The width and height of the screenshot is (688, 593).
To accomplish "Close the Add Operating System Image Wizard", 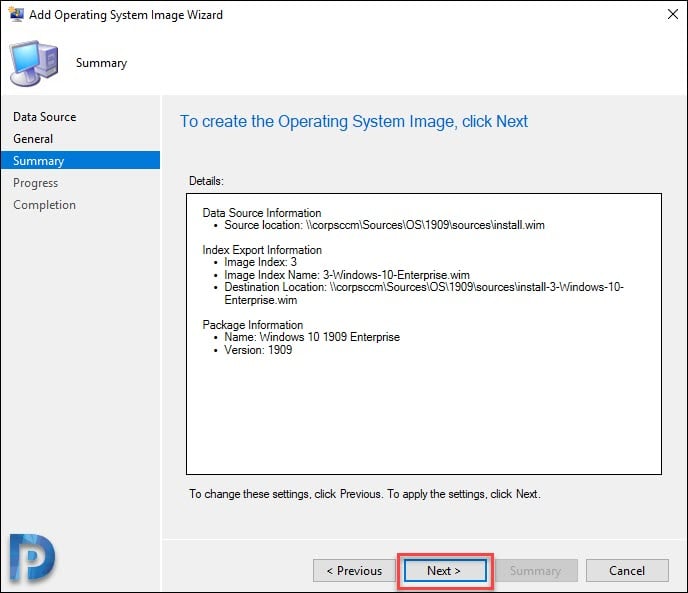I will pos(672,14).
